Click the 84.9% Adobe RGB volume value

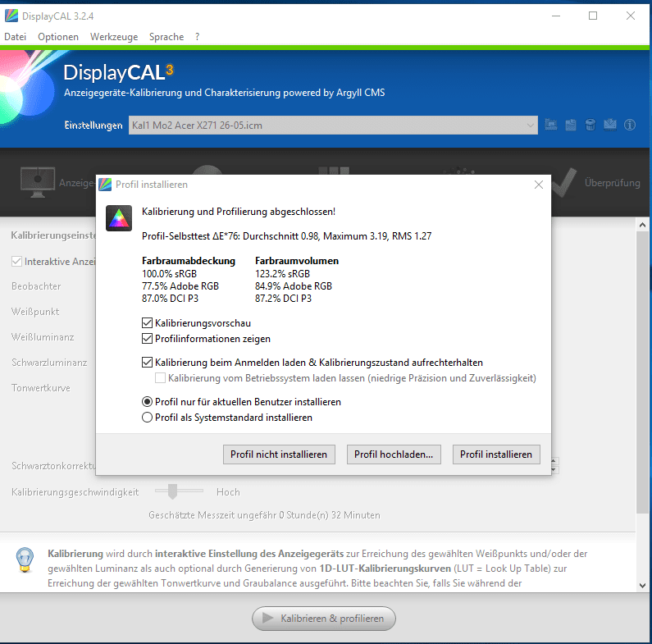(x=293, y=285)
